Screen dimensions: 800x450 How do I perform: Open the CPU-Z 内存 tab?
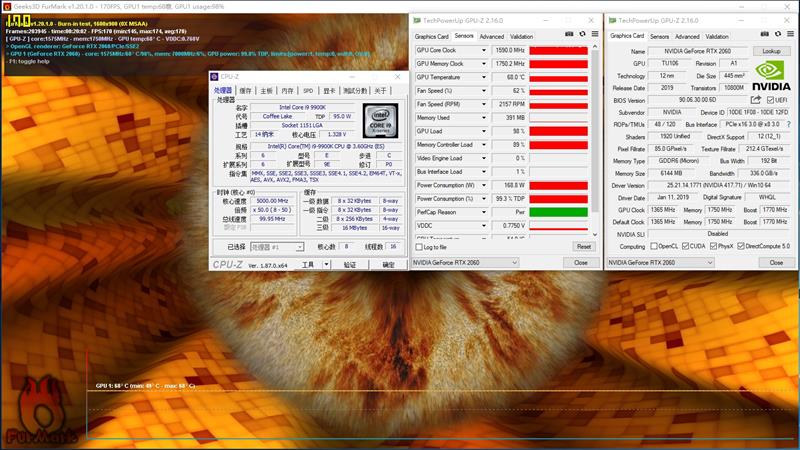coord(287,90)
